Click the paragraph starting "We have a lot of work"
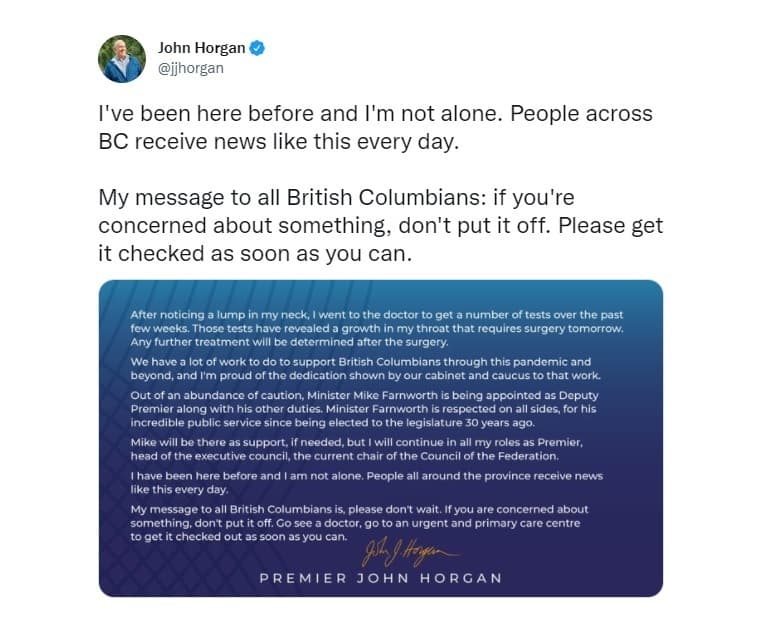This screenshot has height=631, width=767. click(365, 369)
